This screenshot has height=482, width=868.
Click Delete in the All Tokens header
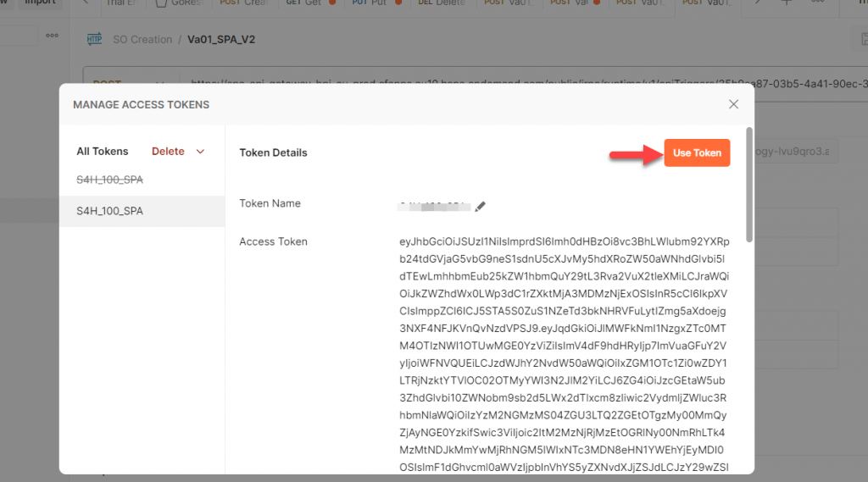168,152
